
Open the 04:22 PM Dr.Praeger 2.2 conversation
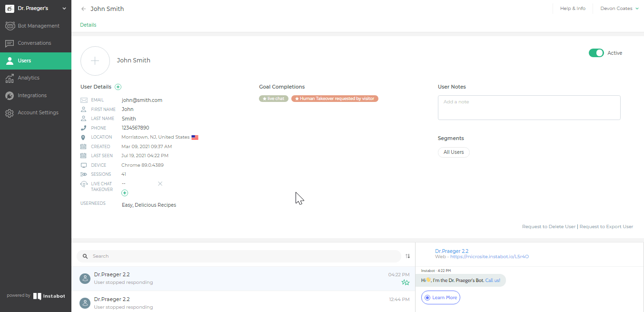(243, 279)
